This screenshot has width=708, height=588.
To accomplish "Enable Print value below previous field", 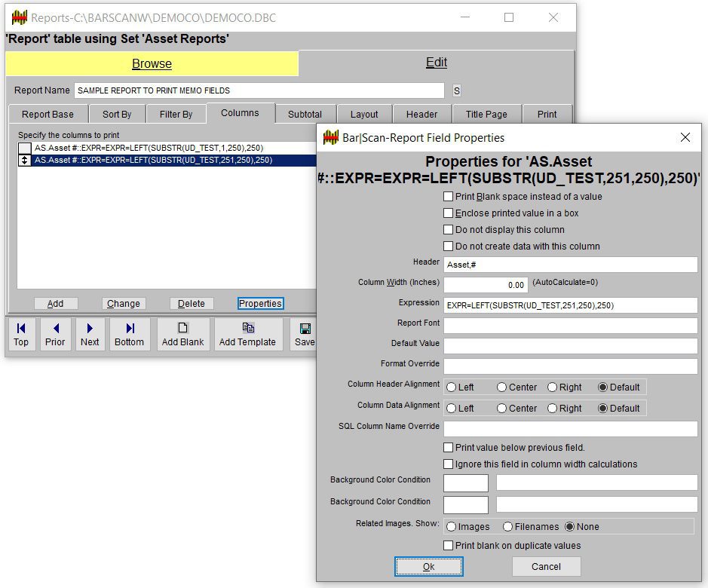I will tap(449, 448).
